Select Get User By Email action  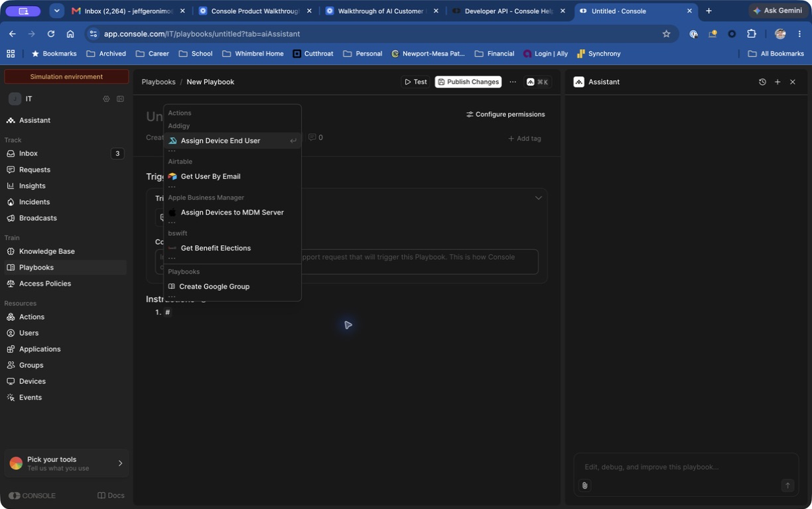[232, 176]
